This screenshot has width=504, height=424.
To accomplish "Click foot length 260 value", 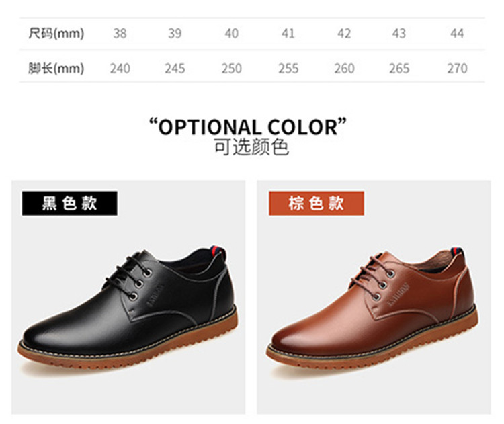I will point(344,69).
